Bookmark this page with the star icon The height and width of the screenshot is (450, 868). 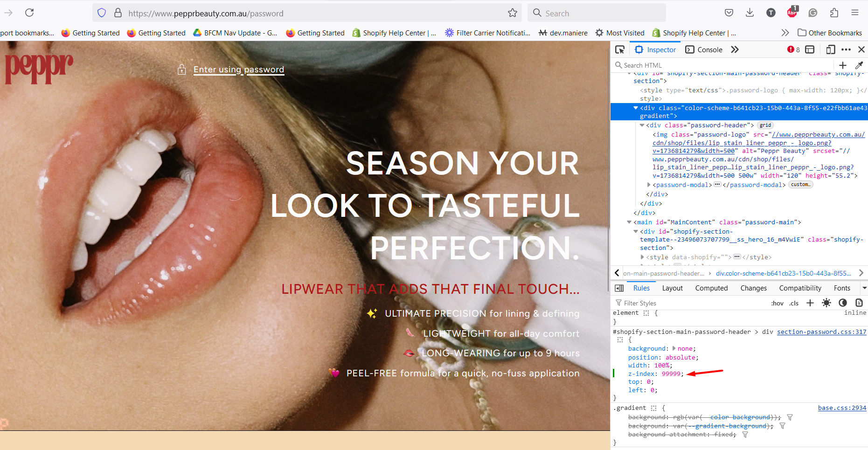coord(513,13)
